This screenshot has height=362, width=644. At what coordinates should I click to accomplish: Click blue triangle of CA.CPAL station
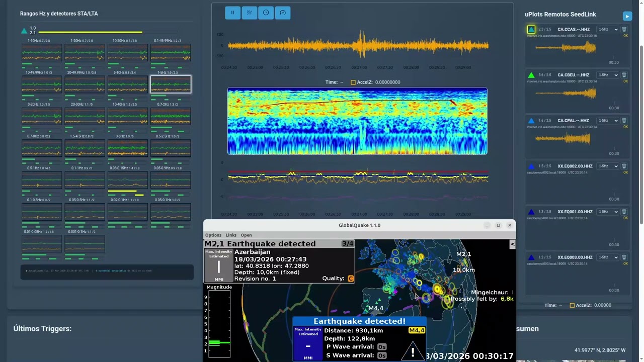coord(531,121)
